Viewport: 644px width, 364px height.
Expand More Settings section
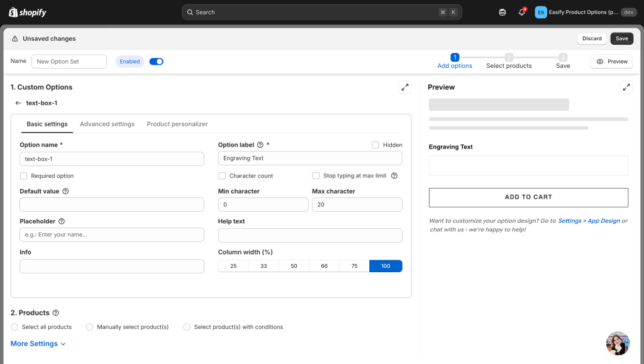pos(38,344)
